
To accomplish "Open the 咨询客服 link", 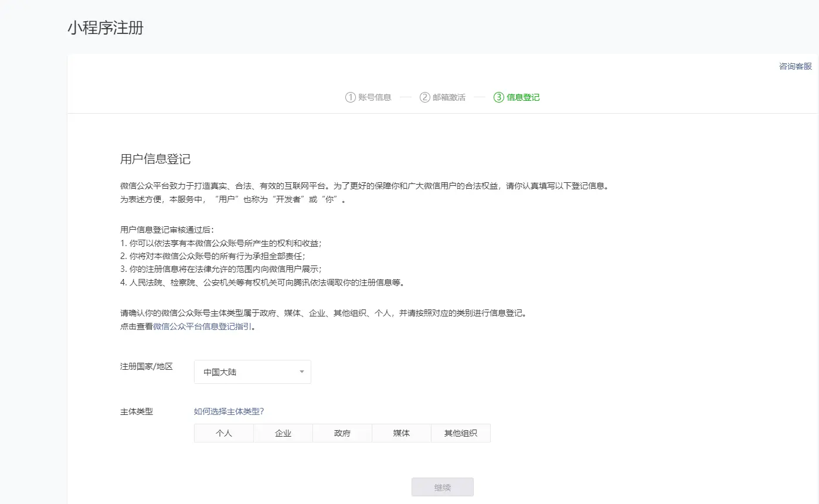I will 795,66.
